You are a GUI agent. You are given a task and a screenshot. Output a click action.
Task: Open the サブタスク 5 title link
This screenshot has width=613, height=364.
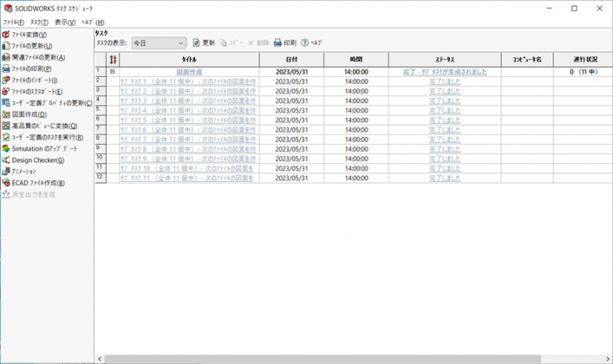188,119
